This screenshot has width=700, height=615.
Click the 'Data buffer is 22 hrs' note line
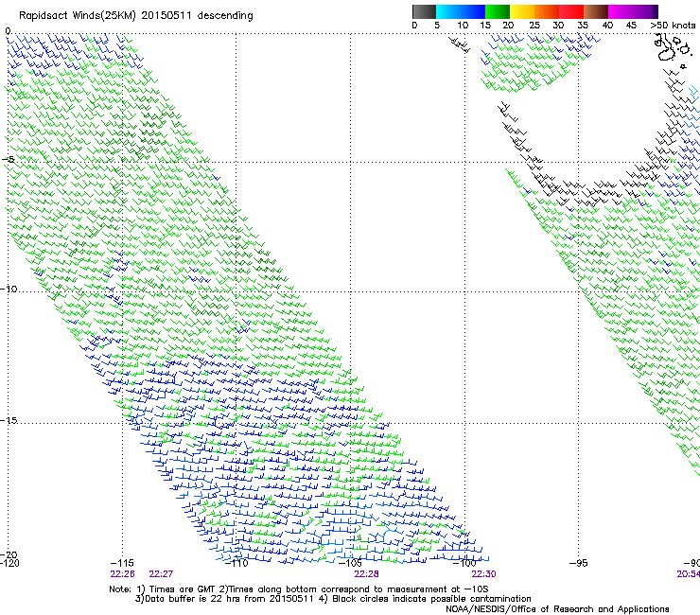tap(333, 599)
